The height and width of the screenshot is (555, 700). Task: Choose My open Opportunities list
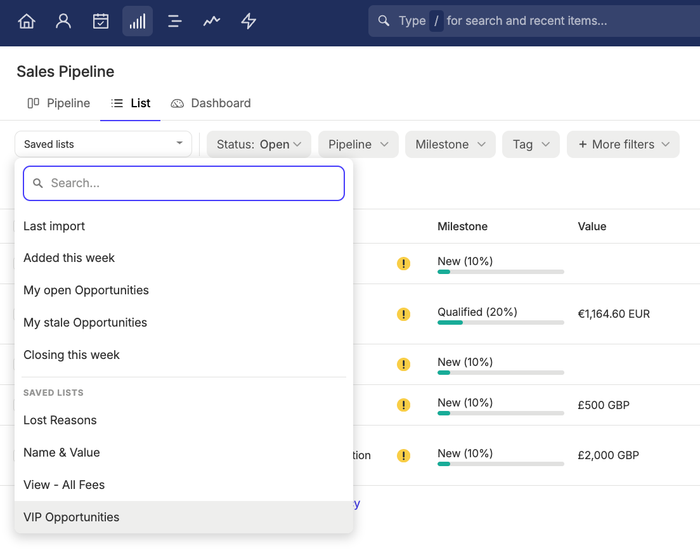click(x=184, y=290)
